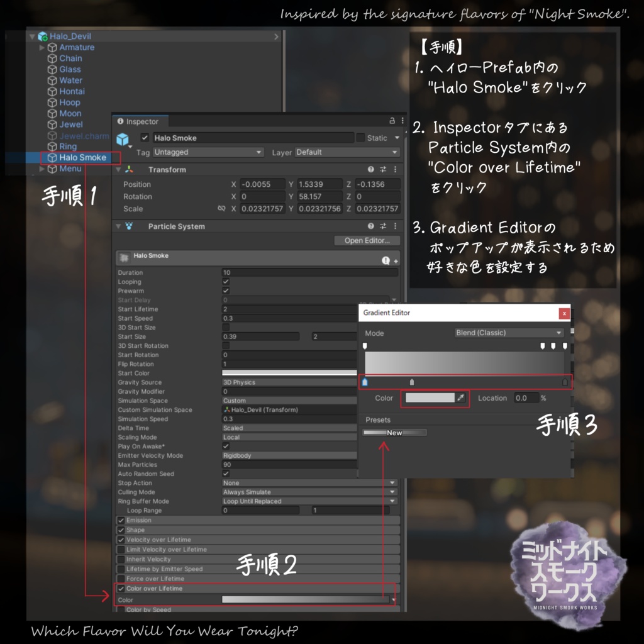Screen dimensions: 644x644
Task: Click the Jewel object cube icon
Action: (x=52, y=125)
